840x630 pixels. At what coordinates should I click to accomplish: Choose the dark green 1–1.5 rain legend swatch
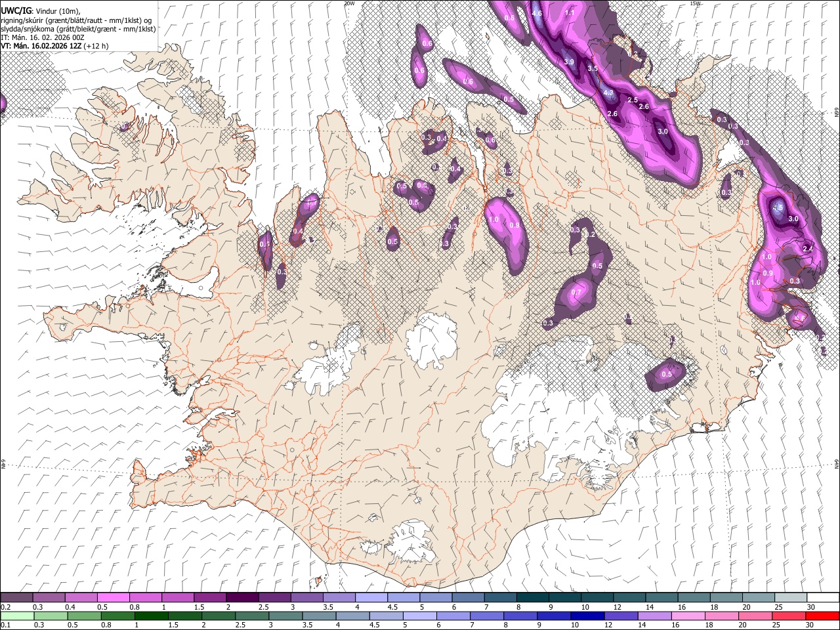(152, 616)
